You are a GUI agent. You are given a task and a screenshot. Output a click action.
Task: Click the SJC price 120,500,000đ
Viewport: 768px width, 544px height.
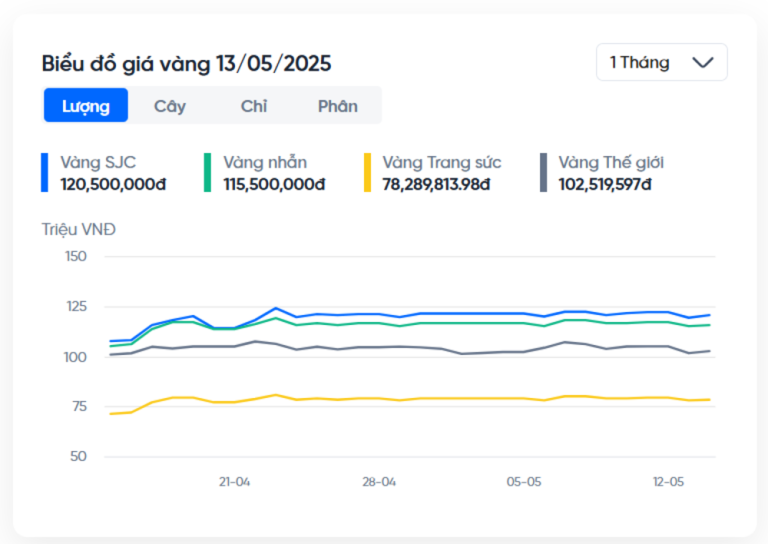pyautogui.click(x=113, y=184)
